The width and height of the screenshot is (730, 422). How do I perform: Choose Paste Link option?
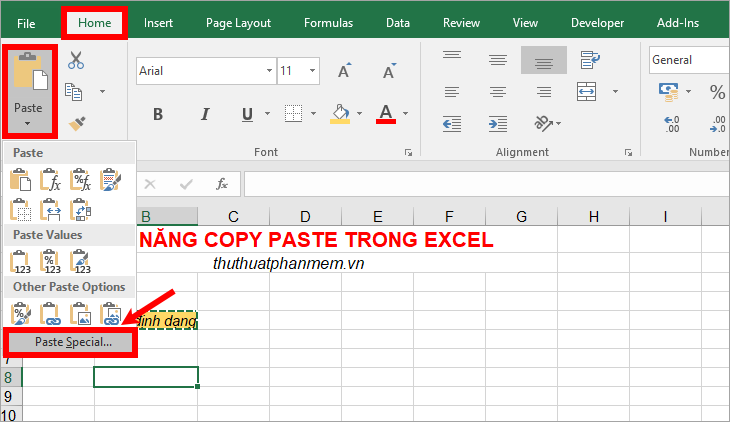(x=50, y=314)
